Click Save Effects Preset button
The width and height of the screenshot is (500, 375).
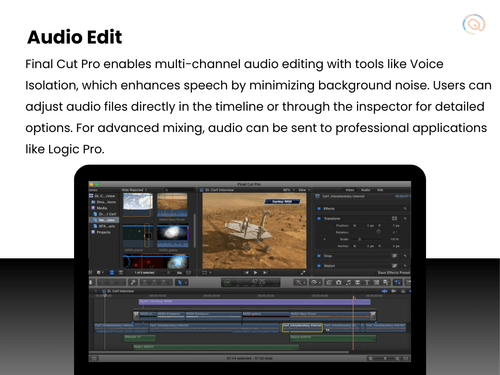[393, 272]
